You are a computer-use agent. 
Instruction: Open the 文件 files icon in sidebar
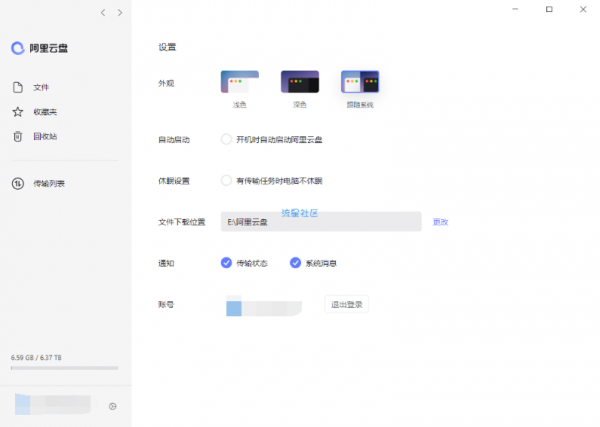click(18, 87)
